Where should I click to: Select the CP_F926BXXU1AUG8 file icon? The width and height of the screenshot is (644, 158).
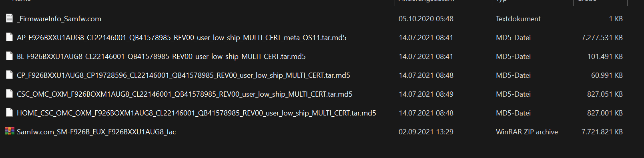10,75
